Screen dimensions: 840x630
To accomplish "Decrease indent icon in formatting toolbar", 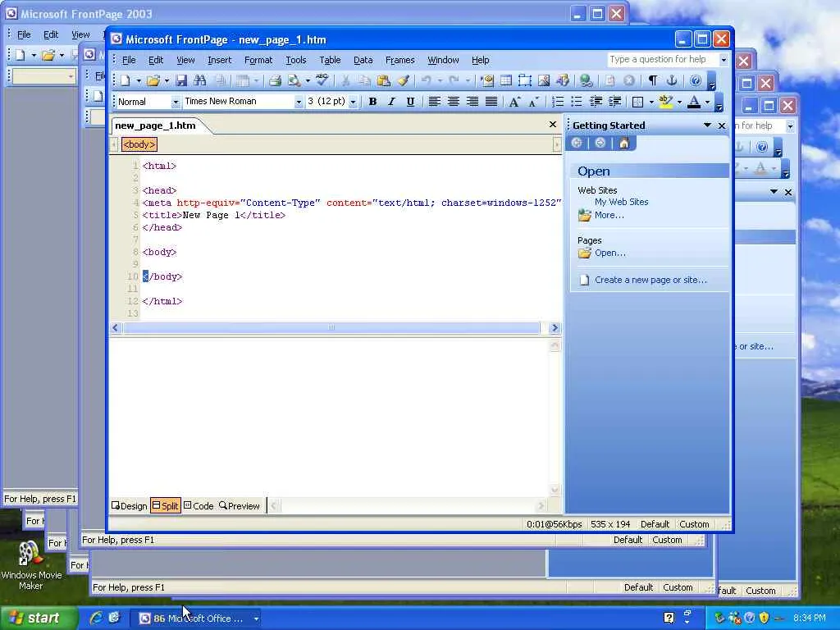I will [x=596, y=102].
